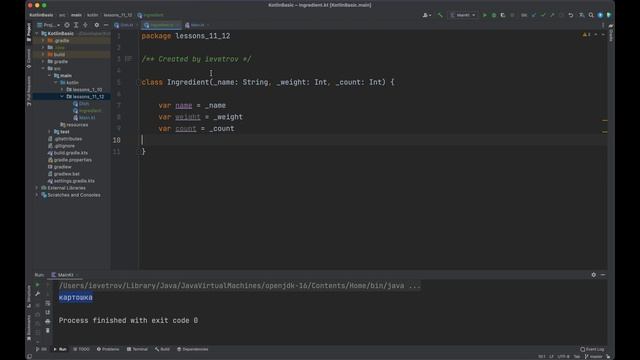This screenshot has width=640, height=360.
Task: Expand External Libraries node
Action: pos(37,188)
